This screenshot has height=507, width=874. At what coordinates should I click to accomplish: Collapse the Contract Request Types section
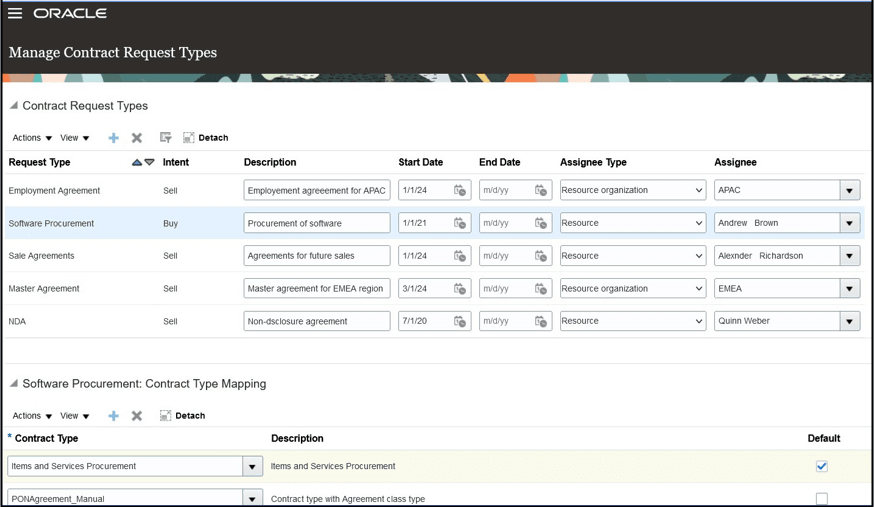tap(14, 105)
